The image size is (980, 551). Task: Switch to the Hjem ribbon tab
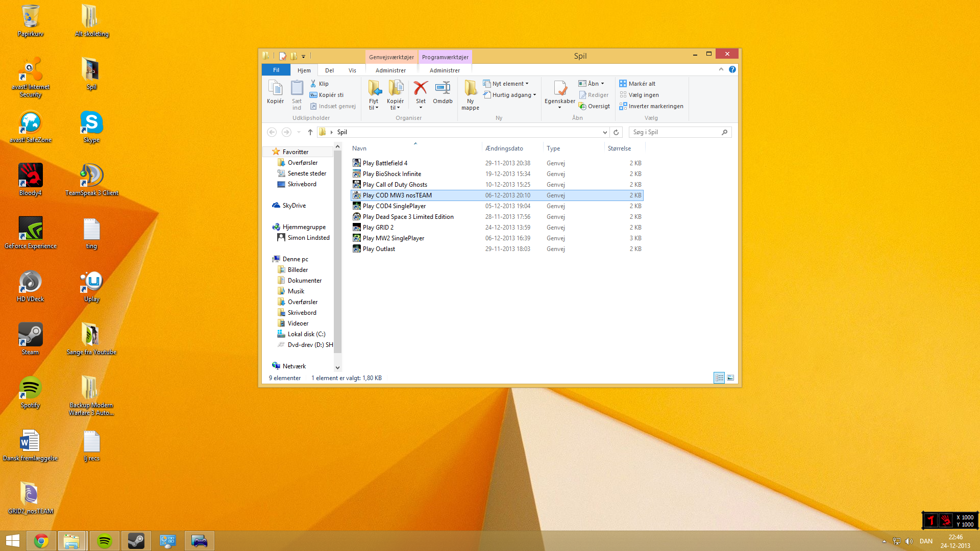point(304,70)
